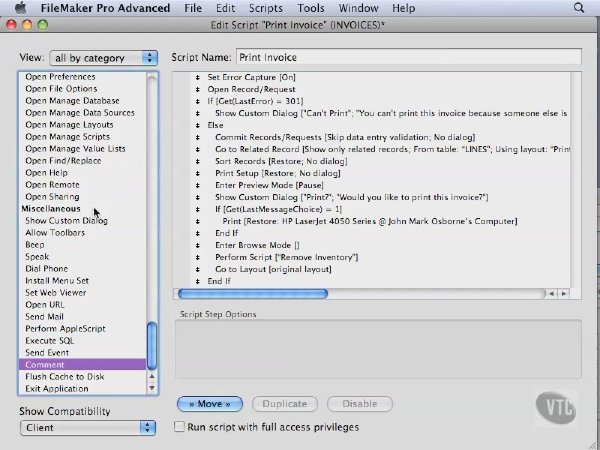Click drag handle of Perform Script step
This screenshot has height=450, width=600.
pos(197,257)
